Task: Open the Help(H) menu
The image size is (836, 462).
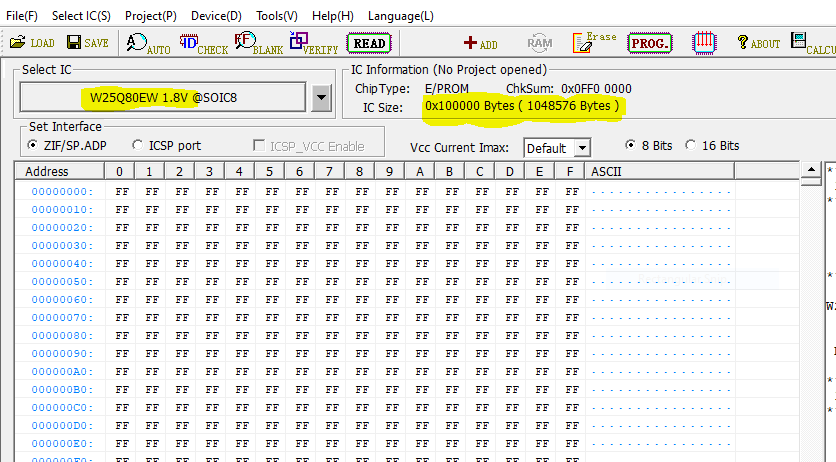Action: tap(333, 16)
